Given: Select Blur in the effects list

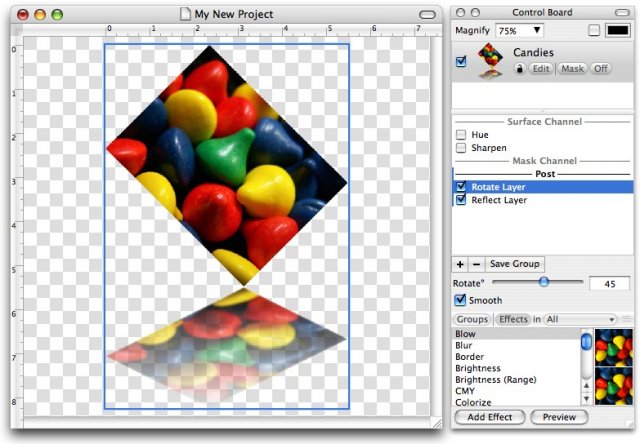Looking at the screenshot, I should (x=516, y=345).
